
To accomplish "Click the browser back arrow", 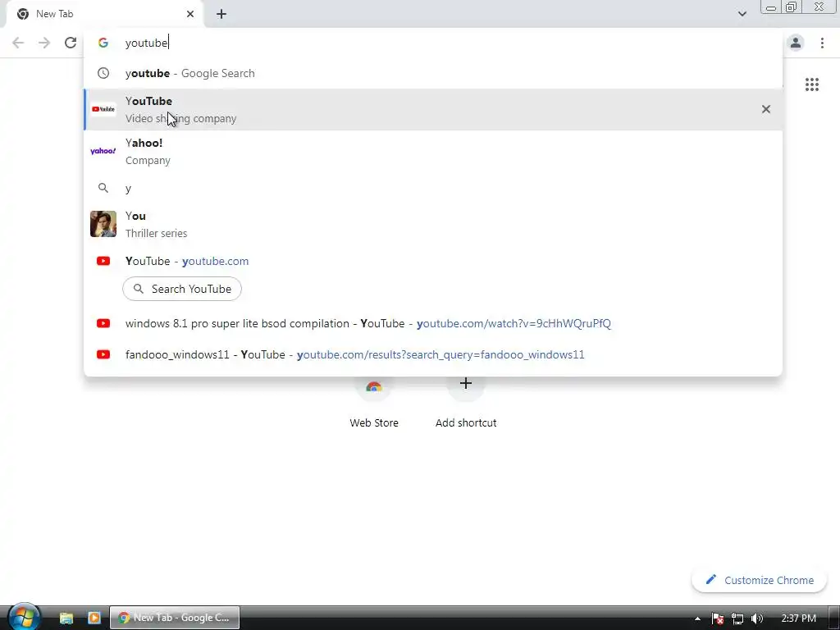I will [18, 43].
